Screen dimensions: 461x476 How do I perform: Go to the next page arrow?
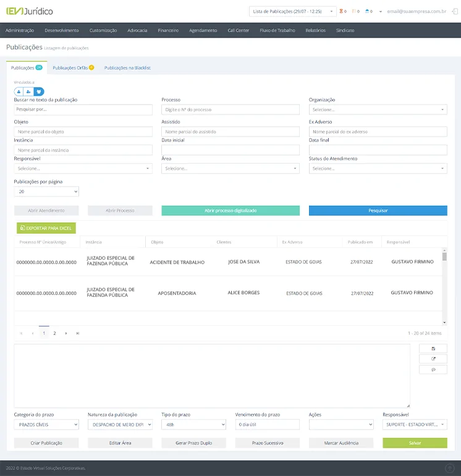pos(66,333)
